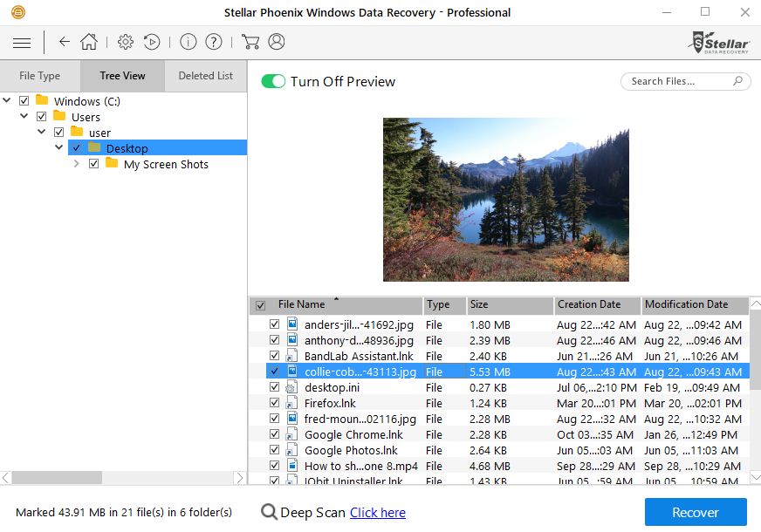Click the mountain lake preview image
Viewport: 761px width, 532px height.
(505, 200)
